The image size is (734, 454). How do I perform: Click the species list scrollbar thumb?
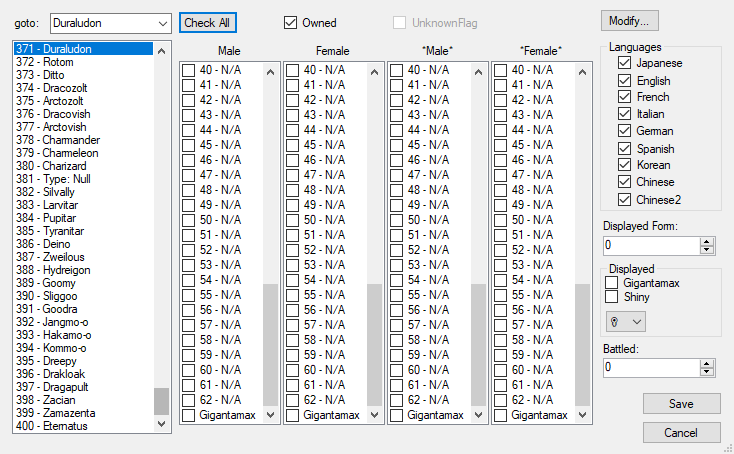coord(161,401)
